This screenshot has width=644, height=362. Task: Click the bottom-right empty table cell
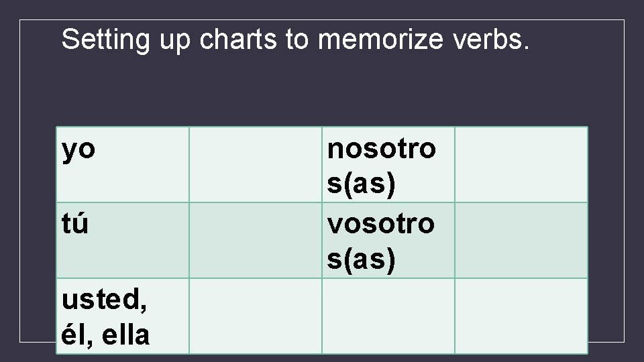[521, 316]
